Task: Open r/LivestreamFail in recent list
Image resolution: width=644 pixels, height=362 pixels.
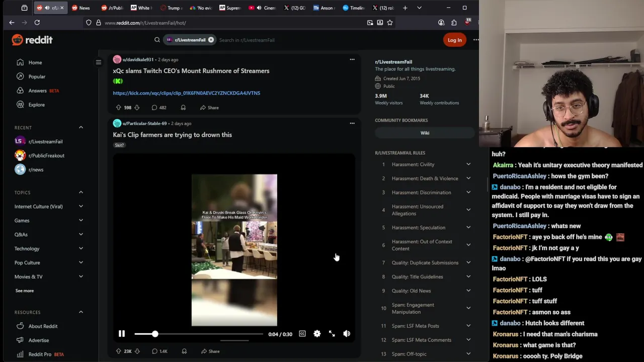Action: point(45,141)
